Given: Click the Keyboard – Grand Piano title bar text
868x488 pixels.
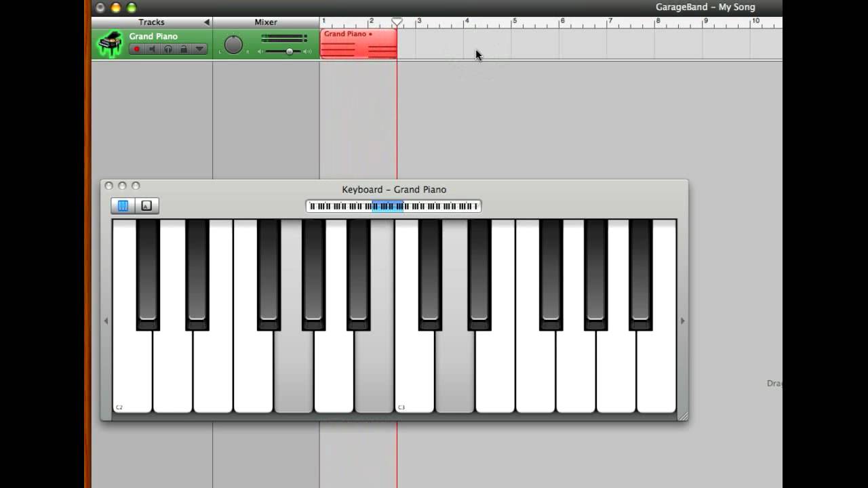Looking at the screenshot, I should pyautogui.click(x=394, y=190).
